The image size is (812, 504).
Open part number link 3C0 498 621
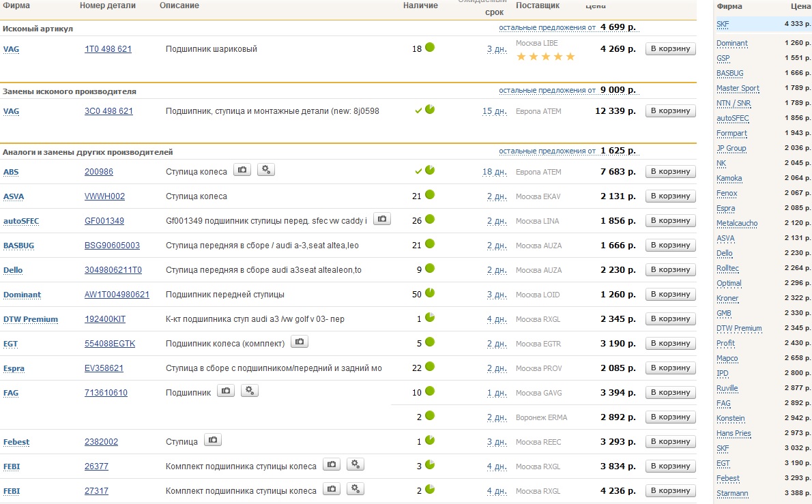click(108, 111)
